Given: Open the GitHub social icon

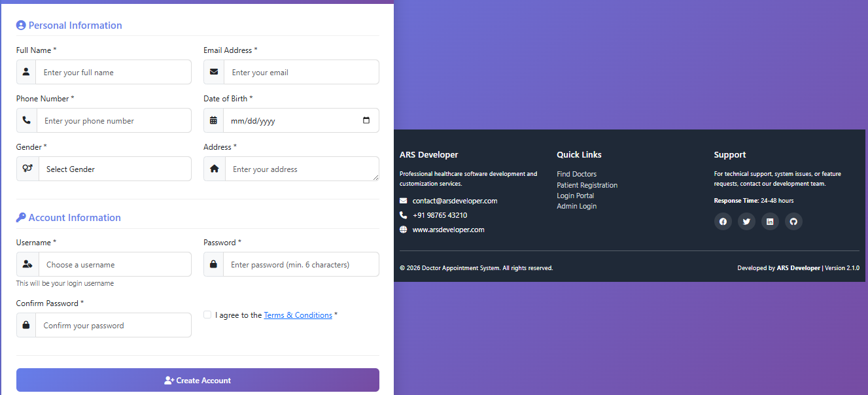Looking at the screenshot, I should coord(793,222).
